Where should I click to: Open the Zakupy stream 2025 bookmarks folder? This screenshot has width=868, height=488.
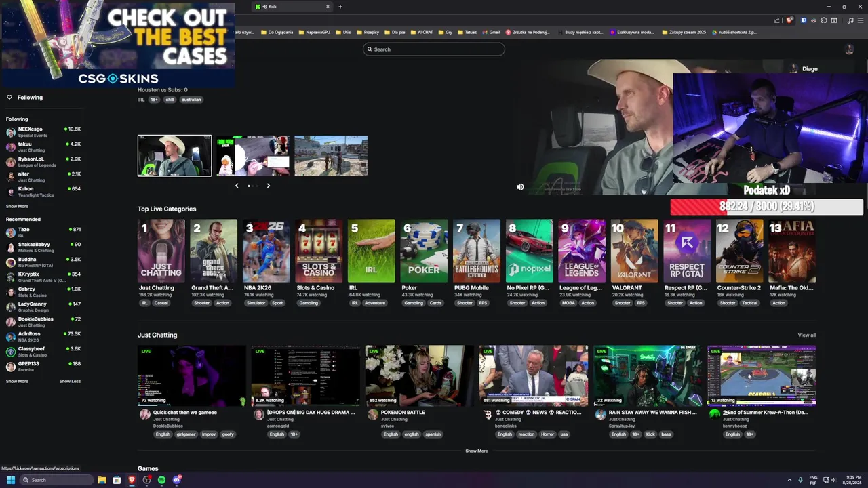point(683,32)
